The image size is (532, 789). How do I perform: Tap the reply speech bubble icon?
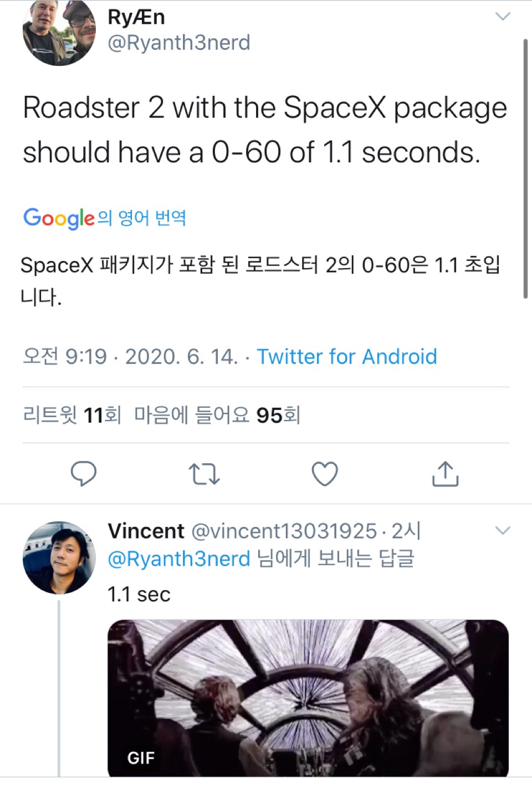[84, 474]
